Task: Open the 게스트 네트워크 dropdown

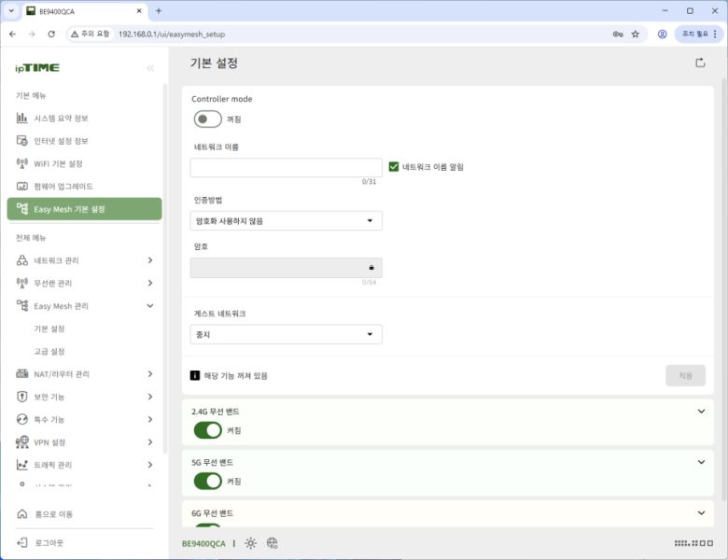Action: coord(286,334)
